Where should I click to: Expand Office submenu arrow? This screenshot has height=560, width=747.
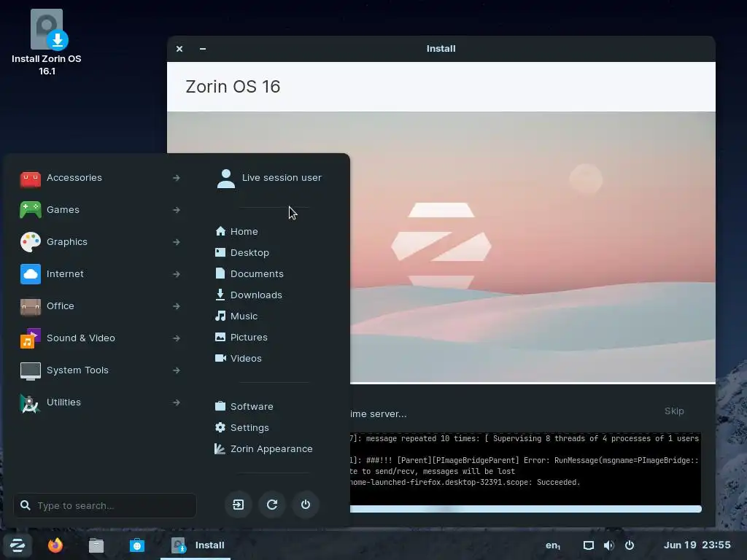click(177, 306)
